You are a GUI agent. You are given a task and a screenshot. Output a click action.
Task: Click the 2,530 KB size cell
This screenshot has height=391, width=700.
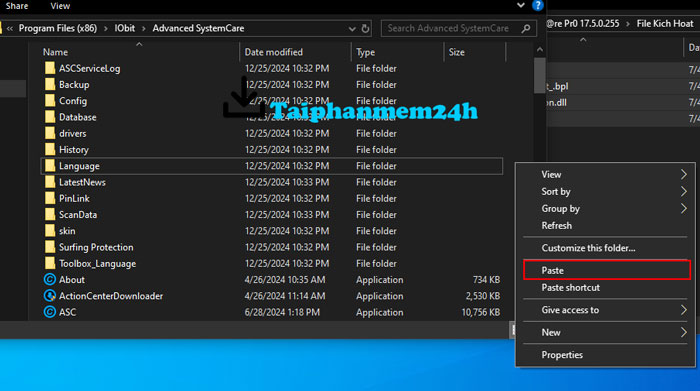pyautogui.click(x=483, y=296)
